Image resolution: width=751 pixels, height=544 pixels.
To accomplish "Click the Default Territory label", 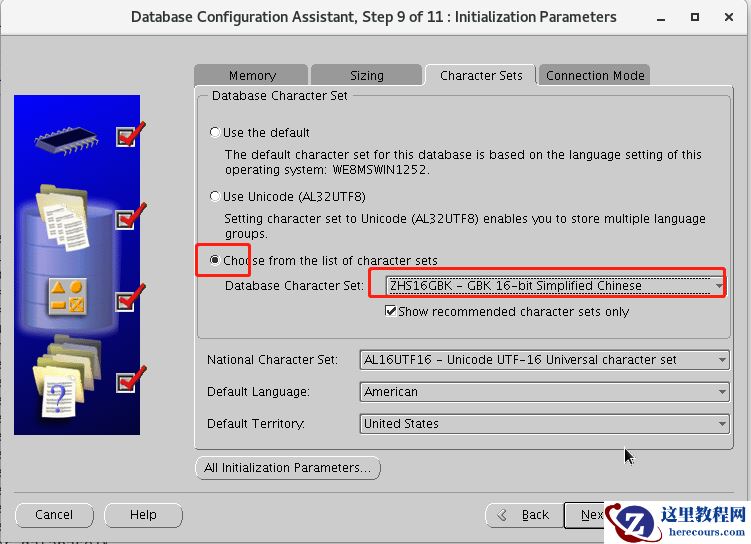I will point(256,424).
